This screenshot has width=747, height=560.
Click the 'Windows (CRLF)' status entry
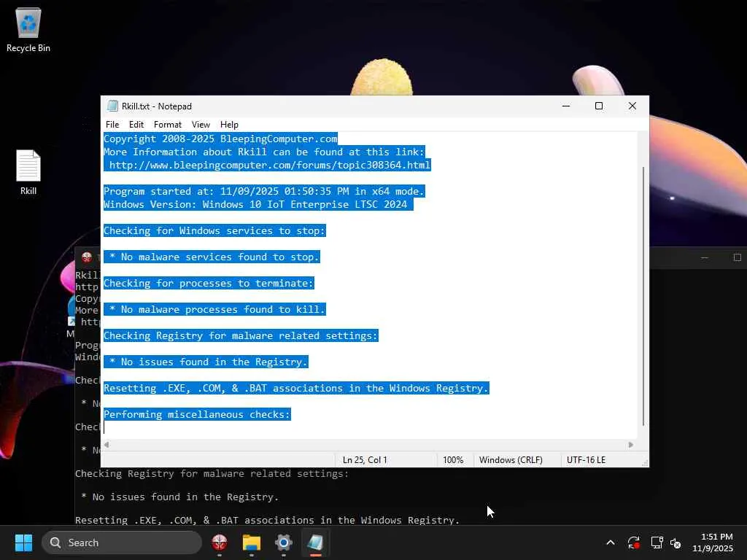pyautogui.click(x=511, y=460)
